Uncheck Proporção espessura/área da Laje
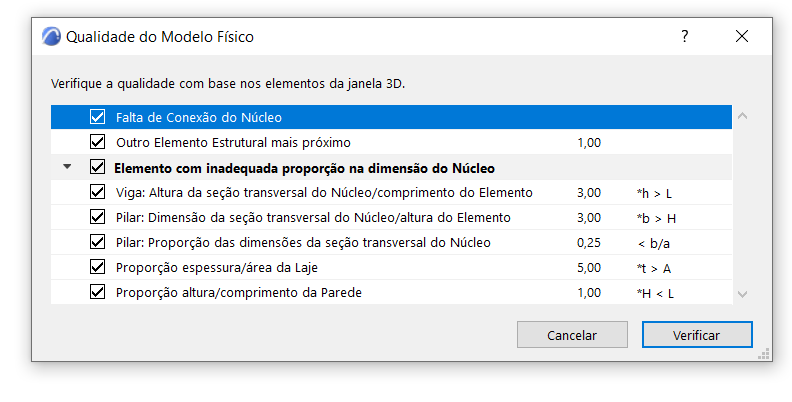The height and width of the screenshot is (402, 792). tap(97, 267)
